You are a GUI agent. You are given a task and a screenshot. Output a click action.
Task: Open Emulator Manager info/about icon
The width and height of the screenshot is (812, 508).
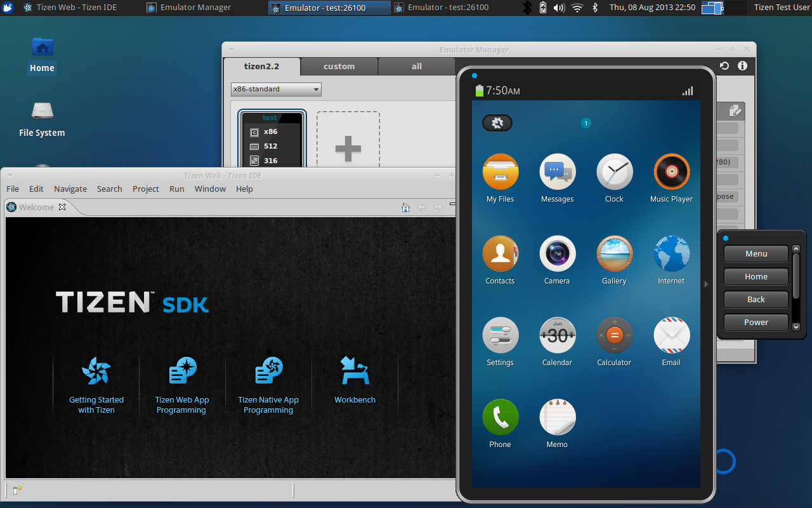[742, 66]
